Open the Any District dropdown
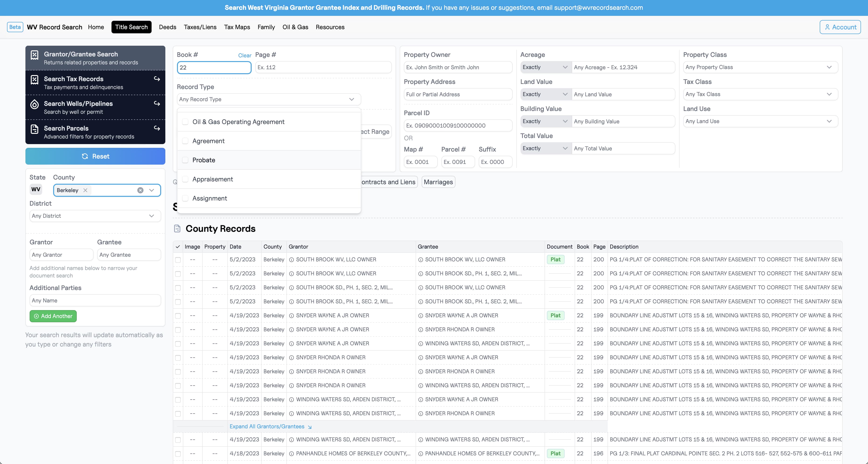This screenshot has height=464, width=868. [95, 216]
